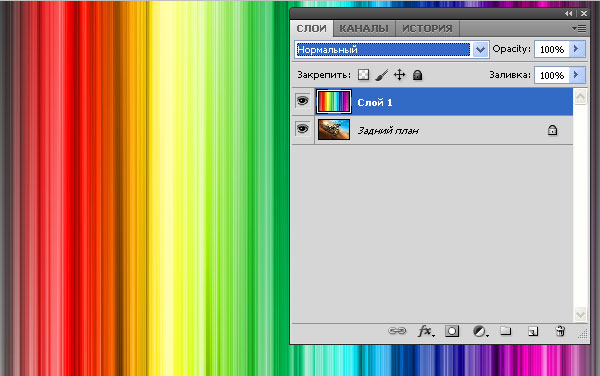This screenshot has width=600, height=376.
Task: Add a layer mask
Action: point(452,331)
